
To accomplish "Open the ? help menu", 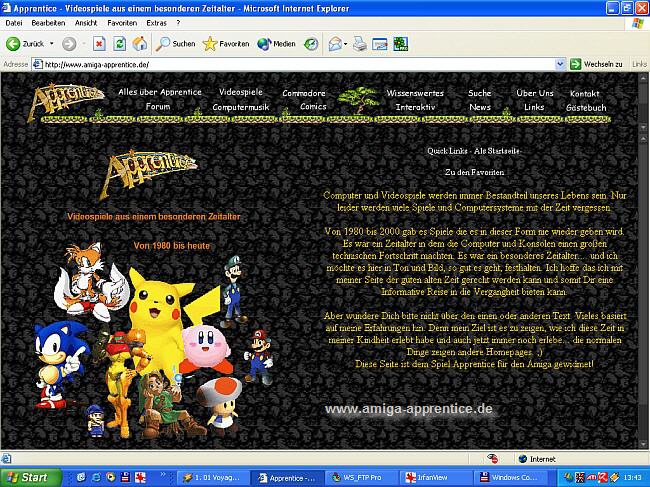I will point(178,23).
